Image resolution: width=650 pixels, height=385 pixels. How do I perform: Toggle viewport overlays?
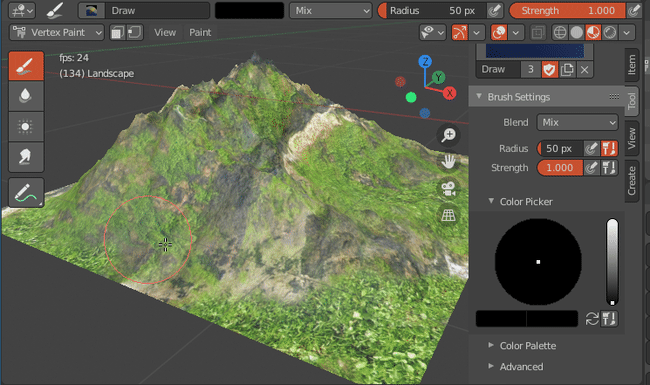pos(499,32)
